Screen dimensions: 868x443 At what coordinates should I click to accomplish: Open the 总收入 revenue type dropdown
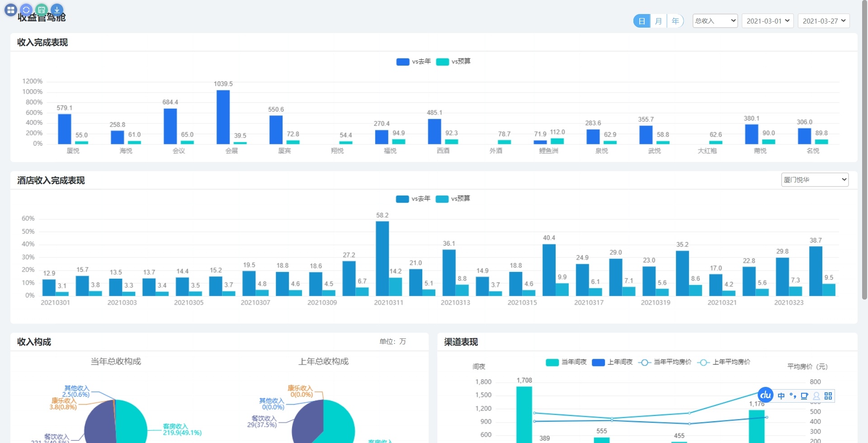pos(715,21)
